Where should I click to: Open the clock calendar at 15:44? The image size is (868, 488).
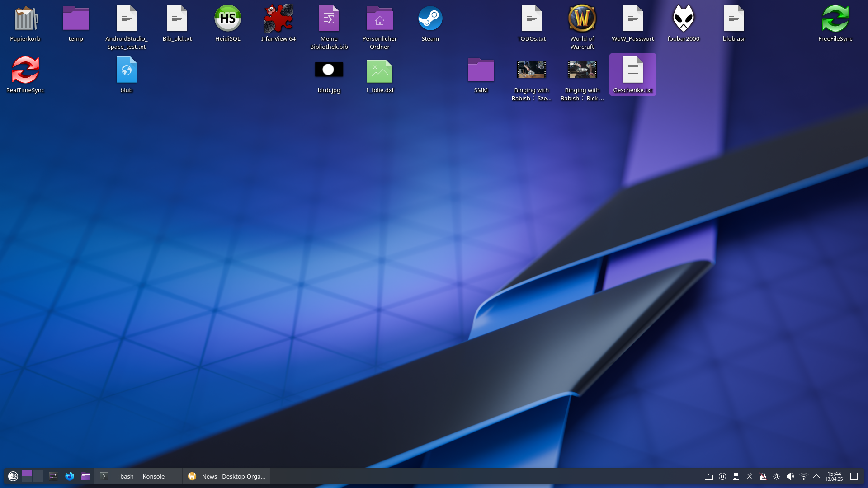[834, 476]
